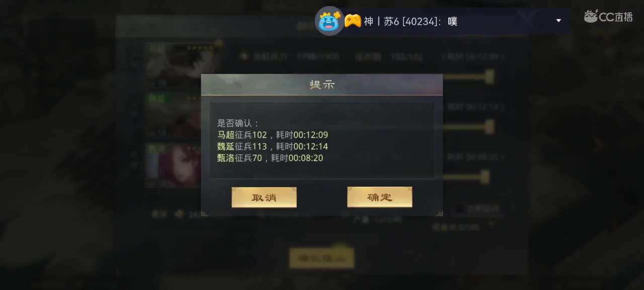
Task: Click the dimmed confirm conscription button at bottom
Action: [322, 258]
